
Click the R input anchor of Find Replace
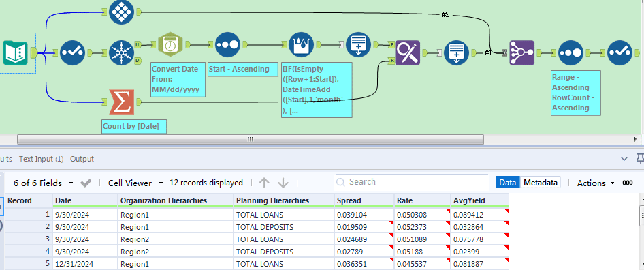tap(391, 61)
